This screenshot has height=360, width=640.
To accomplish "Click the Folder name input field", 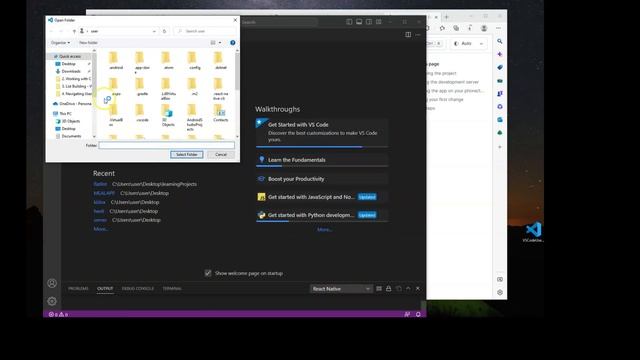I will (167, 145).
